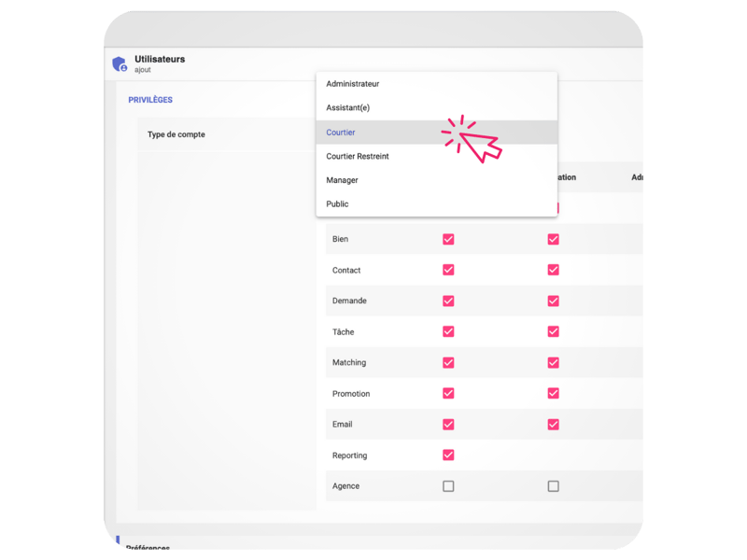Choose Manager in the dropdown list
The image size is (747, 560).
point(436,180)
